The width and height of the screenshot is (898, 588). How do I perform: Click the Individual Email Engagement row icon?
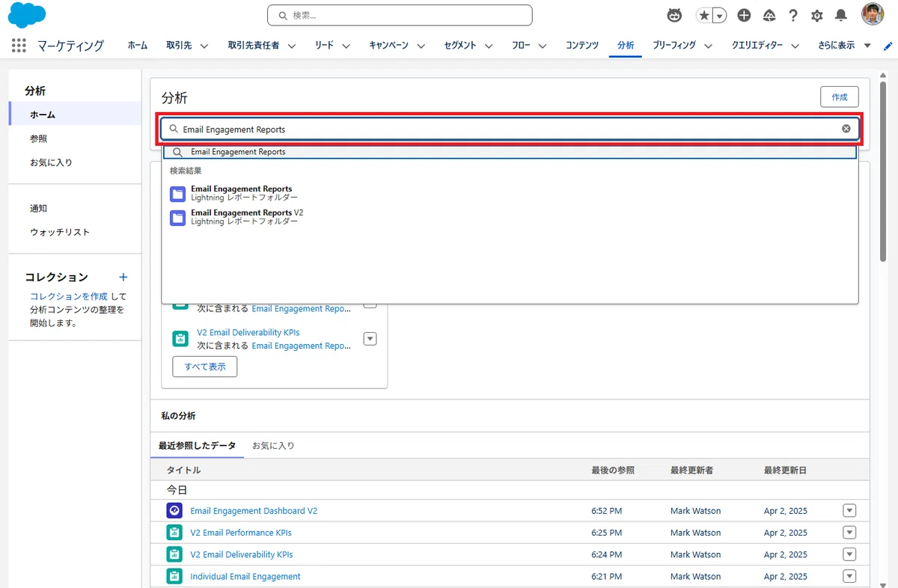(174, 576)
